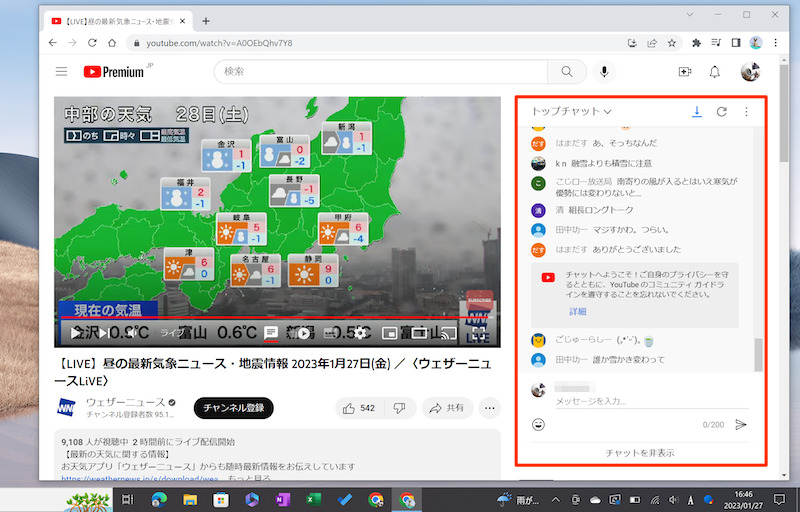Click the メッセージを入力 chat input field

(640, 401)
